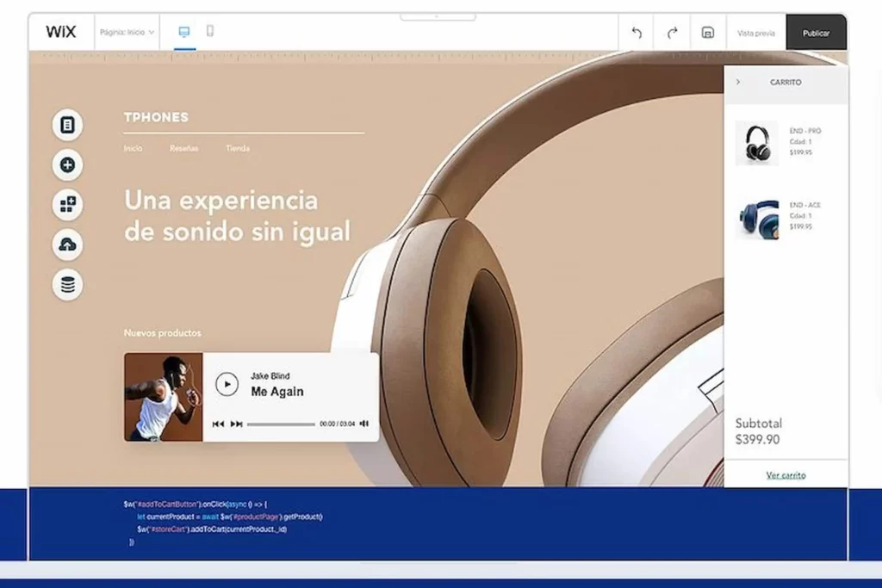Click the Ver carrito link
The height and width of the screenshot is (588, 882).
786,475
